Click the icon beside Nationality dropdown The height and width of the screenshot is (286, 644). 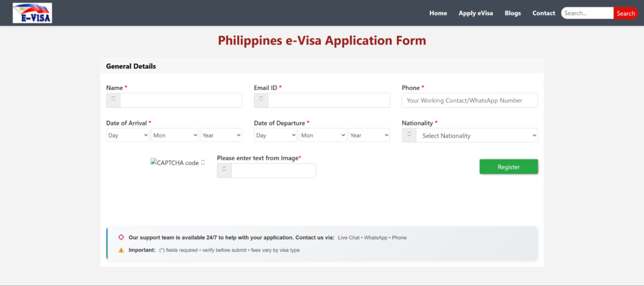click(409, 135)
